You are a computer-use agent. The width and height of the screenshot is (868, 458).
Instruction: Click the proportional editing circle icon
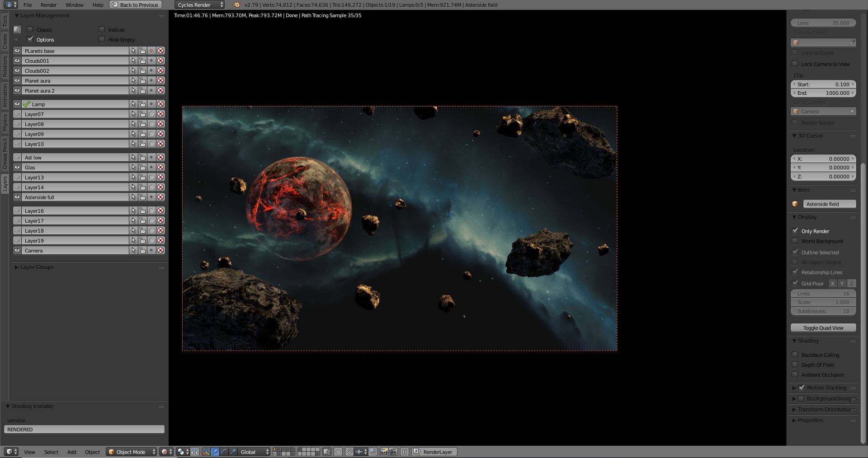[338, 452]
